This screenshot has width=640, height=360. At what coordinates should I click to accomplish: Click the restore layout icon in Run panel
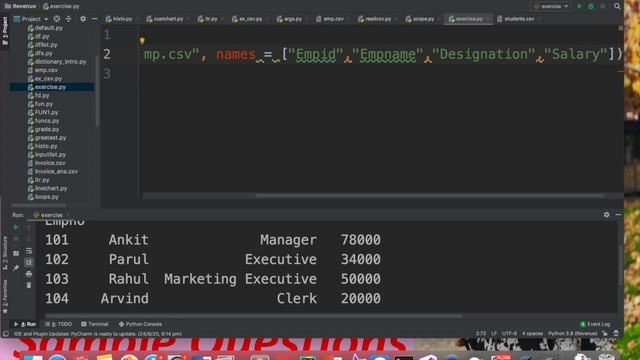16,253
